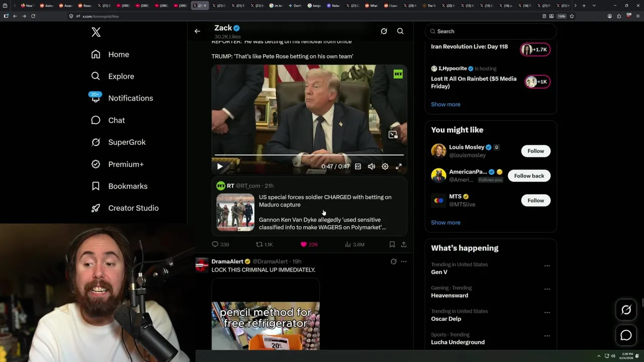
Task: Open the Explore page
Action: pos(113,76)
